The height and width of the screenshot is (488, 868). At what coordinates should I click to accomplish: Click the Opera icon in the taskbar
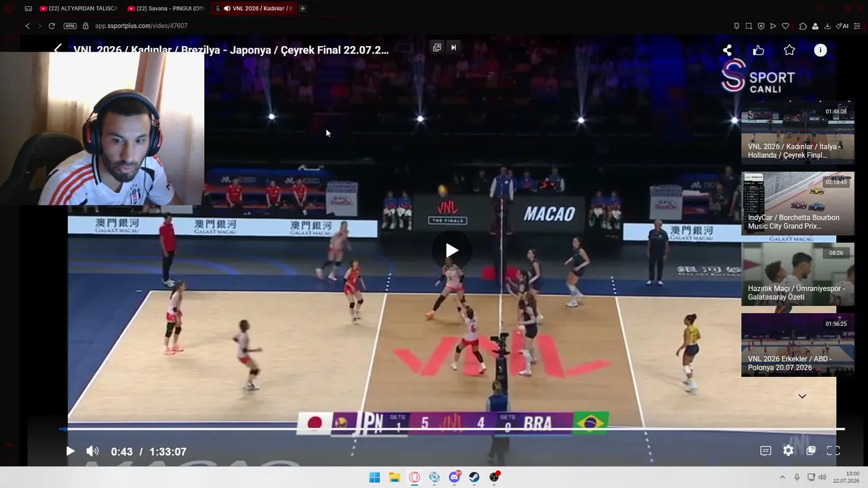click(x=414, y=477)
